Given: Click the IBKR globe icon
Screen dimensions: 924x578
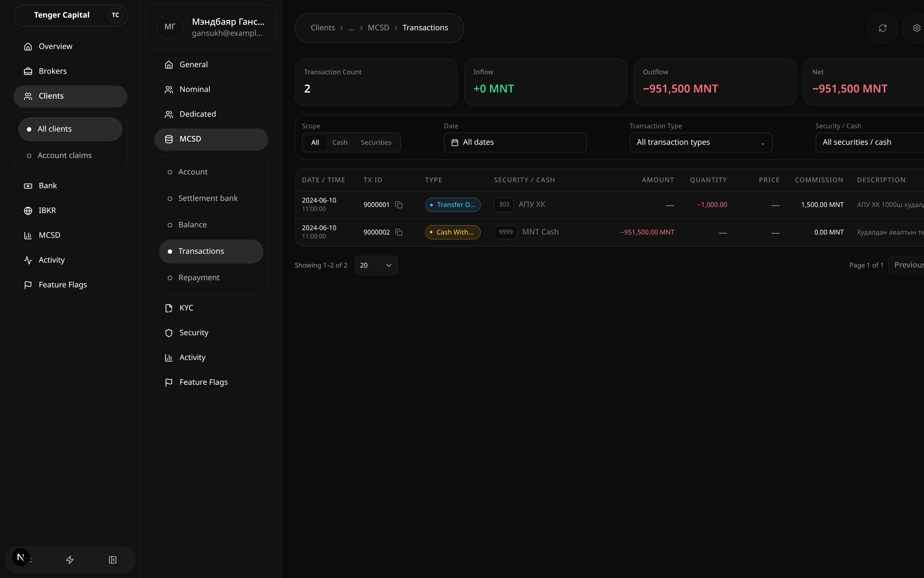Looking at the screenshot, I should [x=28, y=211].
